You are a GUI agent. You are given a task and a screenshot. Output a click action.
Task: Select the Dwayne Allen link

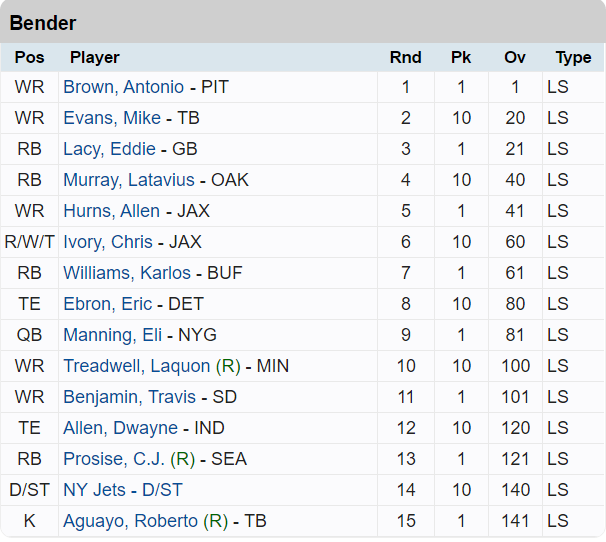tap(120, 428)
